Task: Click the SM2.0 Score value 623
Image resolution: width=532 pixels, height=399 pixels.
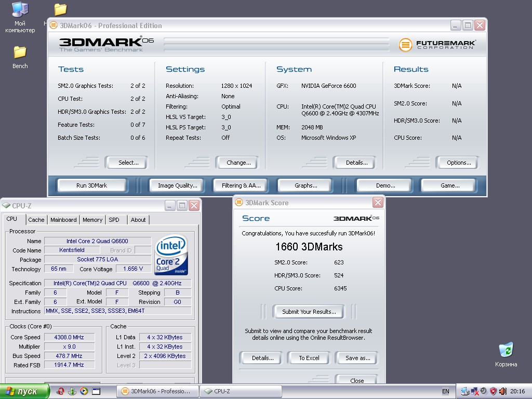Action: click(x=339, y=262)
